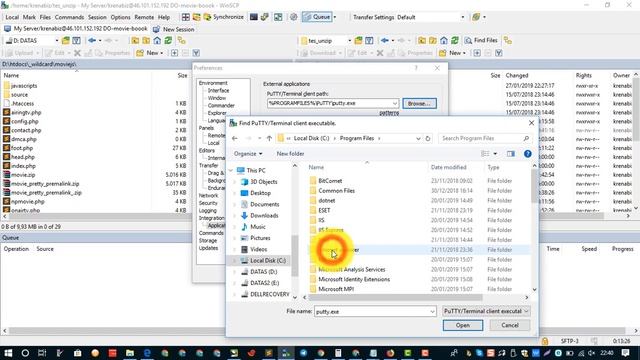The width and height of the screenshot is (640, 360).
Task: Click local panel home directory icon
Action: click(157, 40)
